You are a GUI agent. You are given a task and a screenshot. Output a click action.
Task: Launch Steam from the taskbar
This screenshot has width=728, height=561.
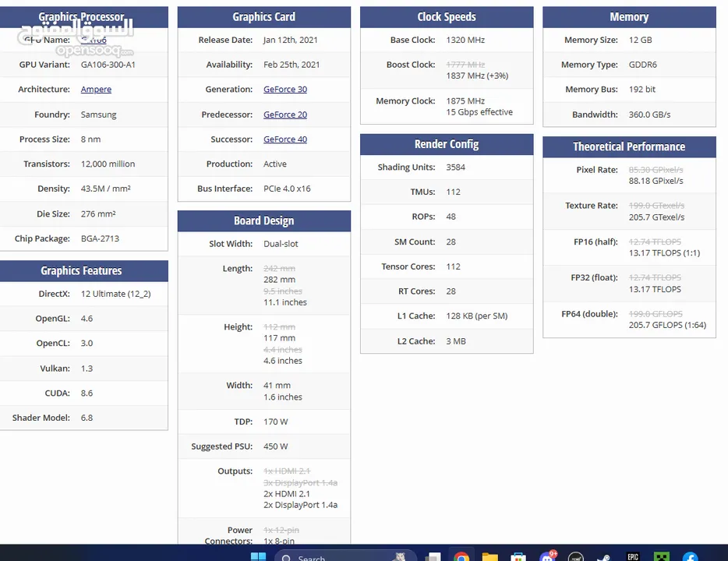(604, 556)
